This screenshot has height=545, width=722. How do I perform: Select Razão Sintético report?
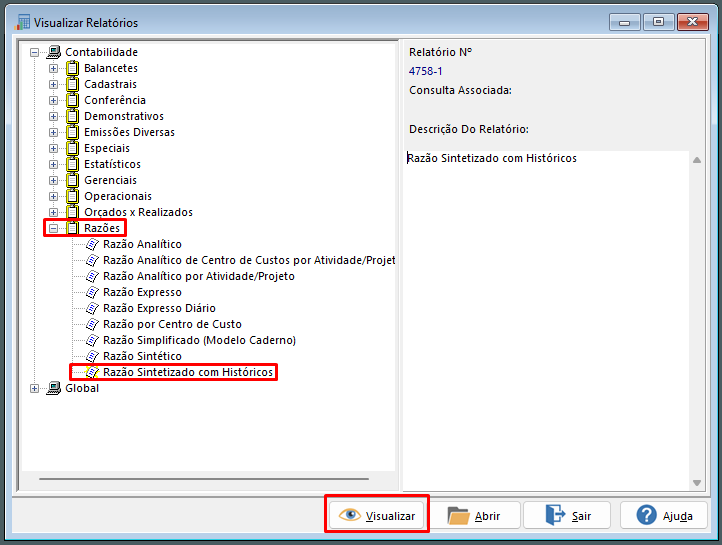tap(142, 356)
